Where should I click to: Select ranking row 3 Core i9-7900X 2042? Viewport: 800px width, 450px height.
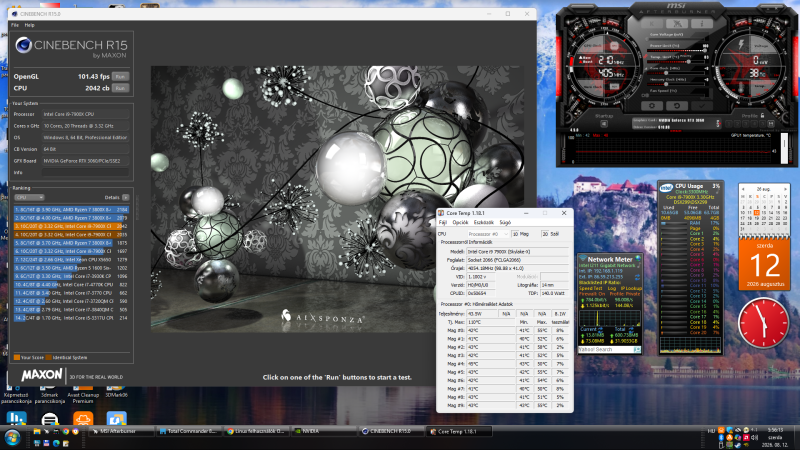71,226
